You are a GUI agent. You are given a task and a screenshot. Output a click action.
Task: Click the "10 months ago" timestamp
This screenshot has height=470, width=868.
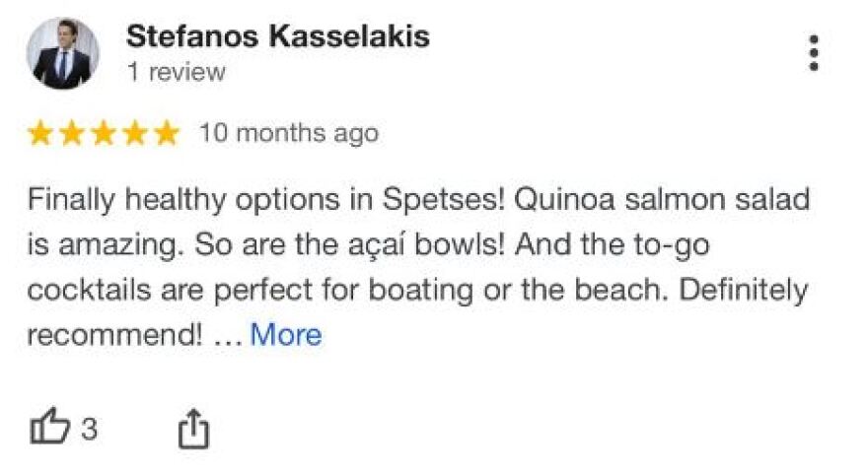coord(288,133)
